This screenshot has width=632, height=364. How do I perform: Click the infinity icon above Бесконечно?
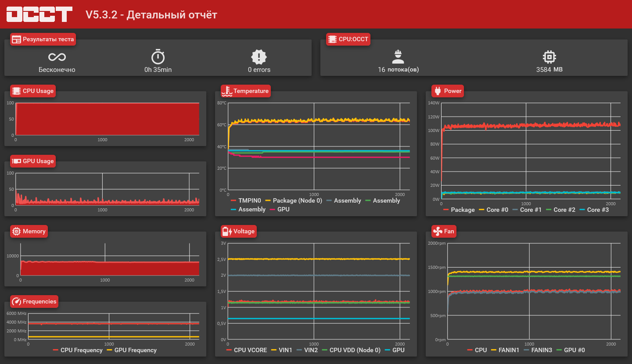[x=57, y=57]
